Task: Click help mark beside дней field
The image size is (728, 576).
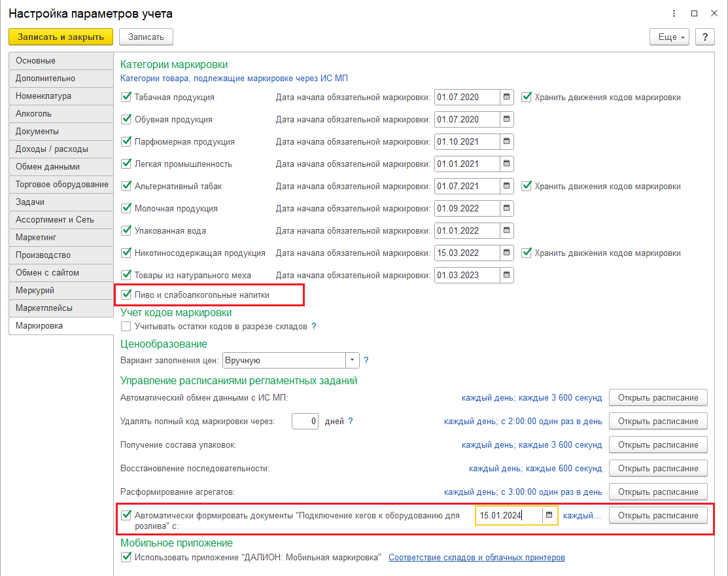Action: pyautogui.click(x=351, y=421)
